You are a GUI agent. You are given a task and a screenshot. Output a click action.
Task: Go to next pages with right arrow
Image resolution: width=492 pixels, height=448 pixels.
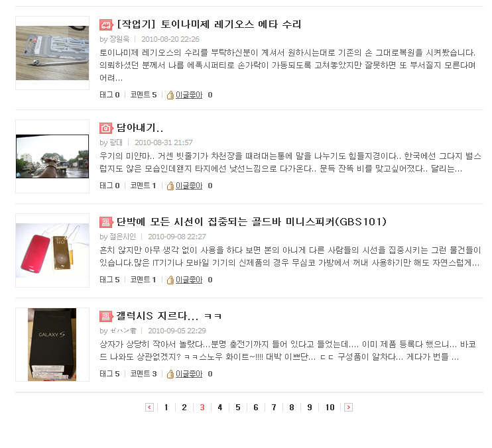(x=348, y=408)
